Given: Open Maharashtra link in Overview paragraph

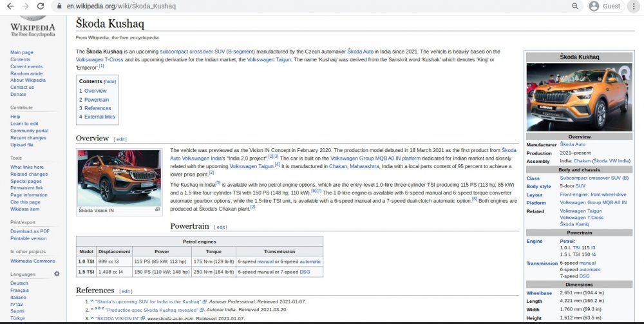Looking at the screenshot, I should [365, 167].
